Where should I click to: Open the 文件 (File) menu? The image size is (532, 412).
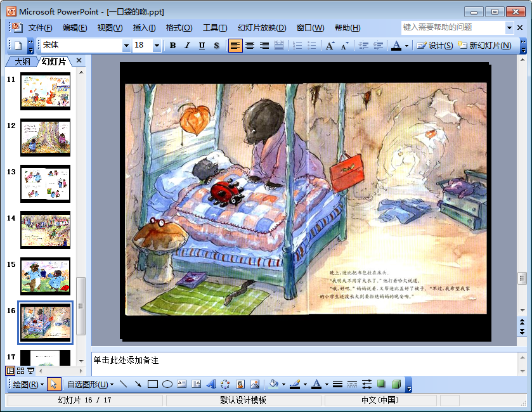pos(40,28)
